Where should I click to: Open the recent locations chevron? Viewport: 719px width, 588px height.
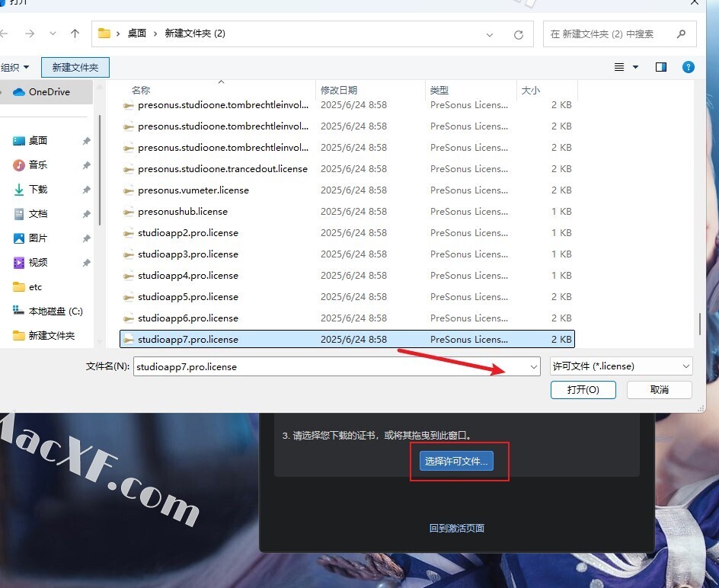pos(53,34)
